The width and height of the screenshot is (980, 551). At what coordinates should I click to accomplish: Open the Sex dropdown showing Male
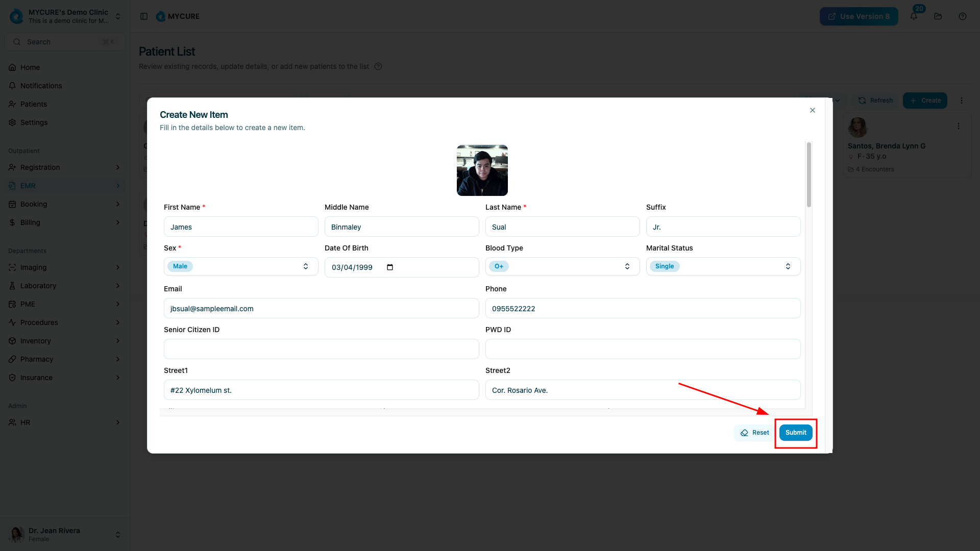click(x=241, y=266)
